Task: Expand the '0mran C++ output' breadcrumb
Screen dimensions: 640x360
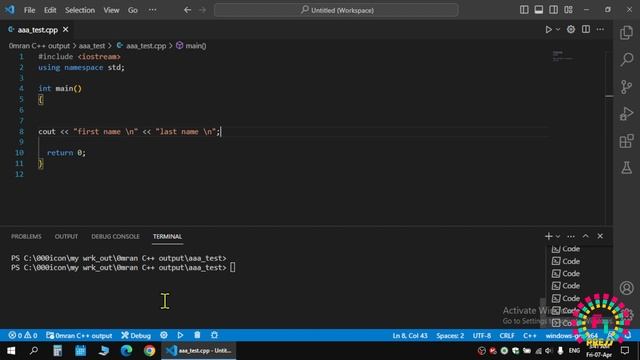Action: [x=39, y=46]
